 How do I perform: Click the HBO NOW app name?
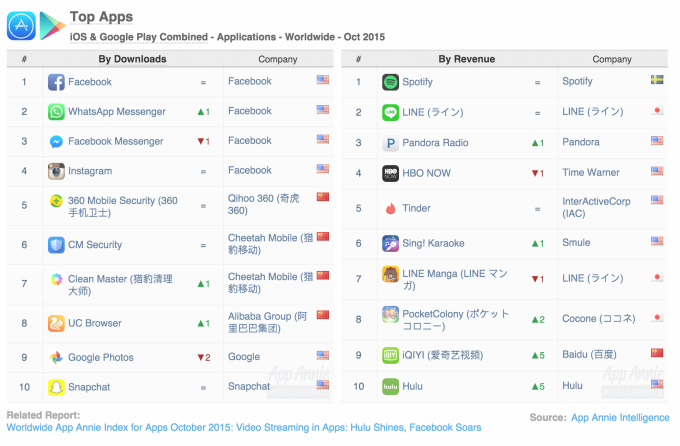click(426, 174)
